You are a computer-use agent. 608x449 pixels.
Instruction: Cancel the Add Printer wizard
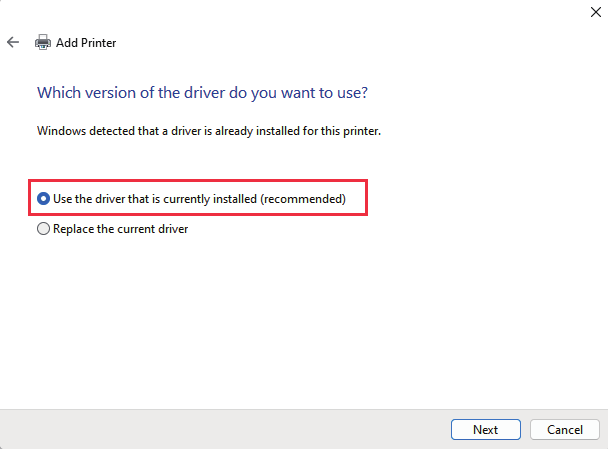565,429
